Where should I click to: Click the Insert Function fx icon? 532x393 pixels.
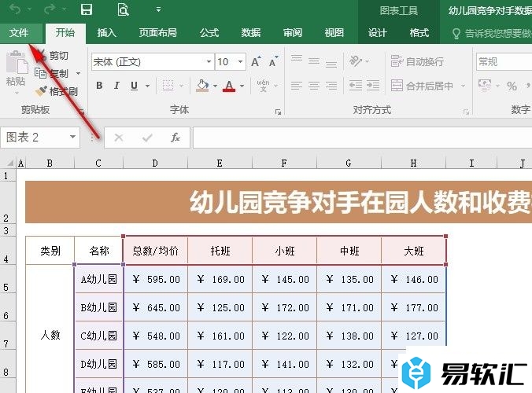tap(175, 138)
